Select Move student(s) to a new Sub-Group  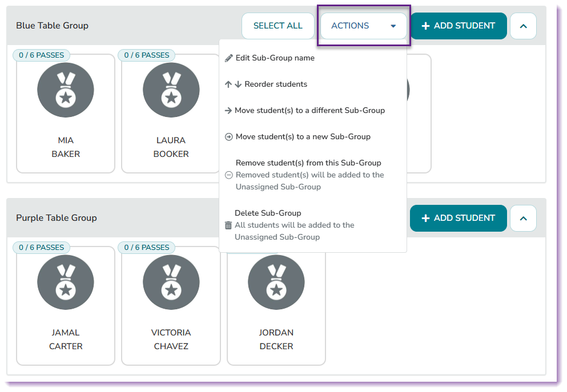point(303,136)
